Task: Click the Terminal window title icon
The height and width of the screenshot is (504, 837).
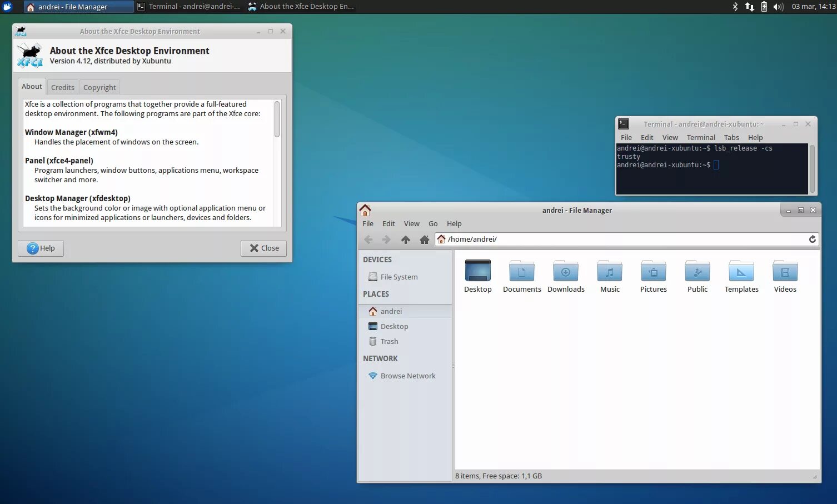Action: click(x=624, y=124)
